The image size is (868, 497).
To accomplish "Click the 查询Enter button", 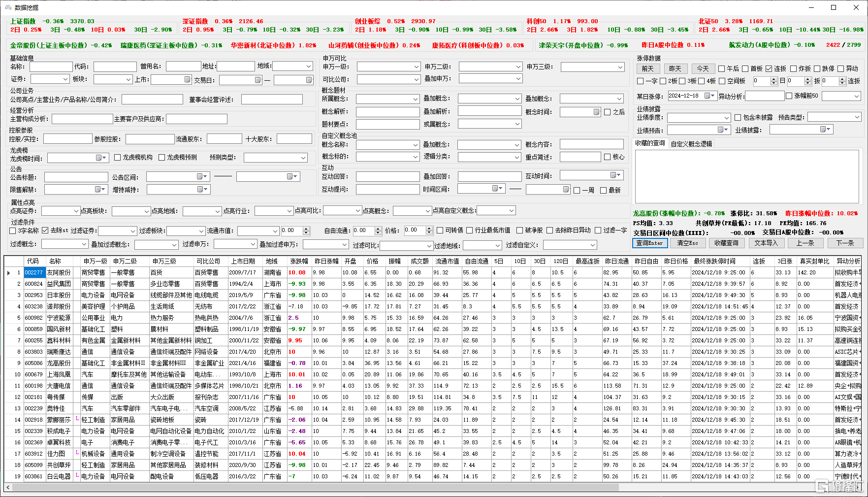I will 650,243.
